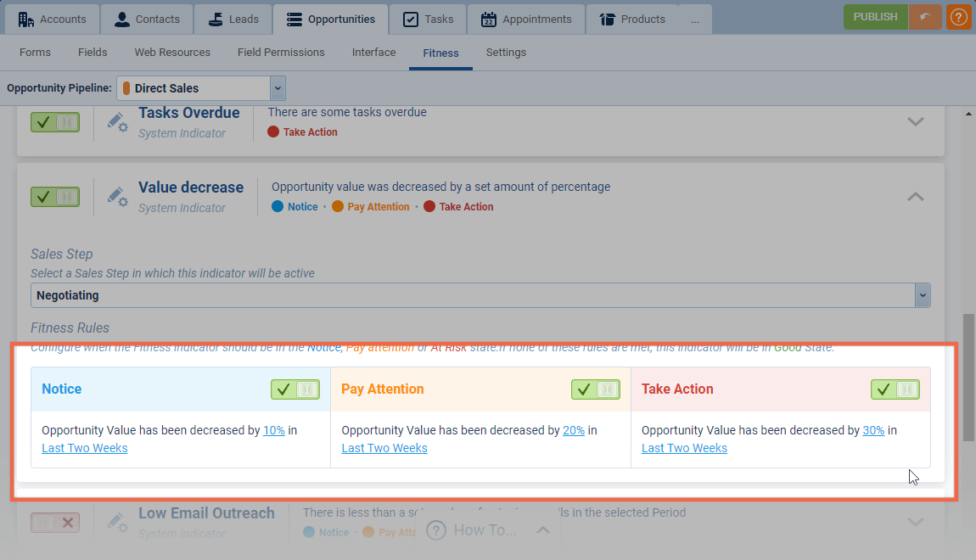
Task: Open the Web Resources tab
Action: [172, 53]
